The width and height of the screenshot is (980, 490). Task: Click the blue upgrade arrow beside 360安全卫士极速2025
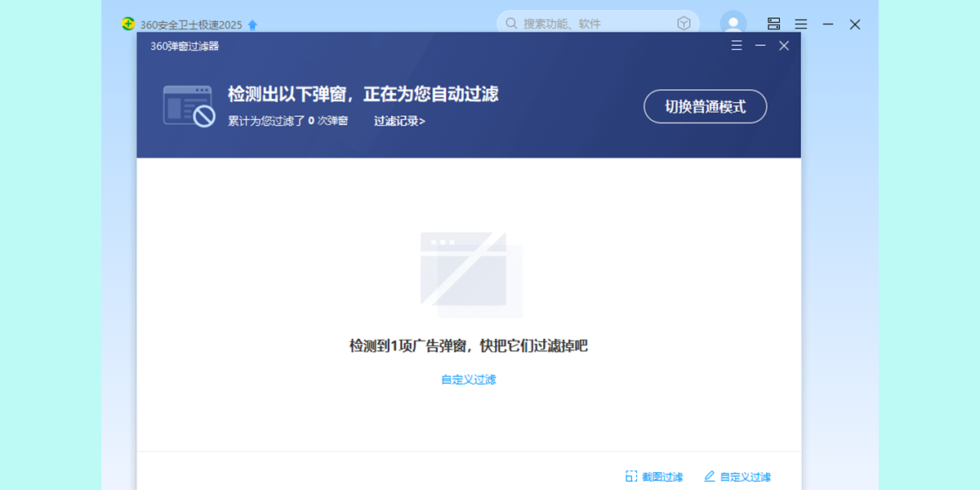tap(252, 25)
